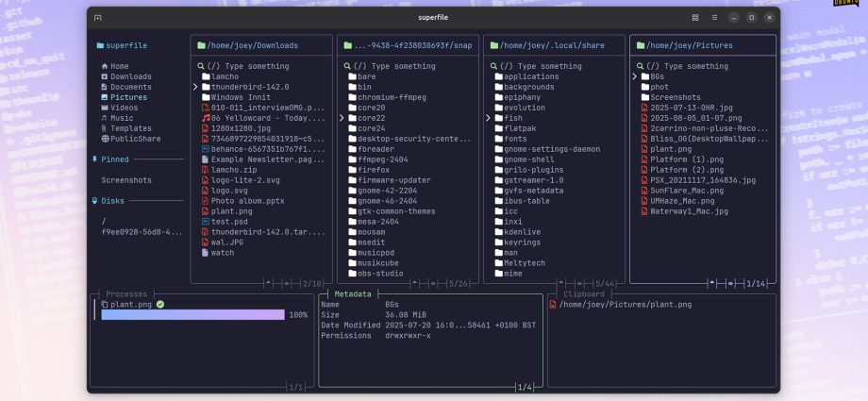The height and width of the screenshot is (401, 868).
Task: Select Music in the sidebar
Action: coord(117,118)
